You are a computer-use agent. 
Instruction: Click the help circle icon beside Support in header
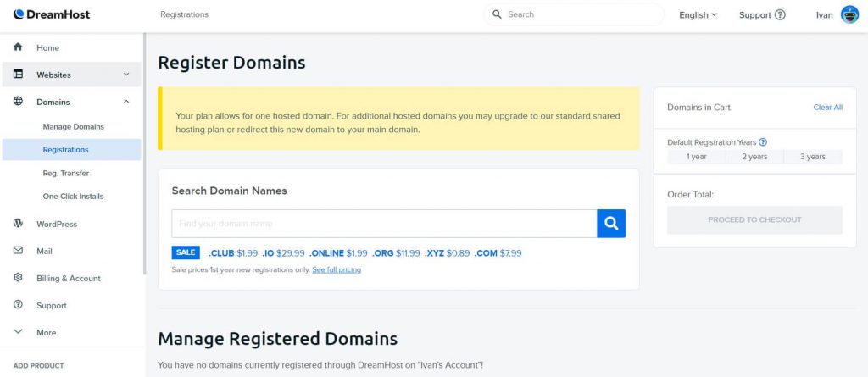pyautogui.click(x=780, y=15)
